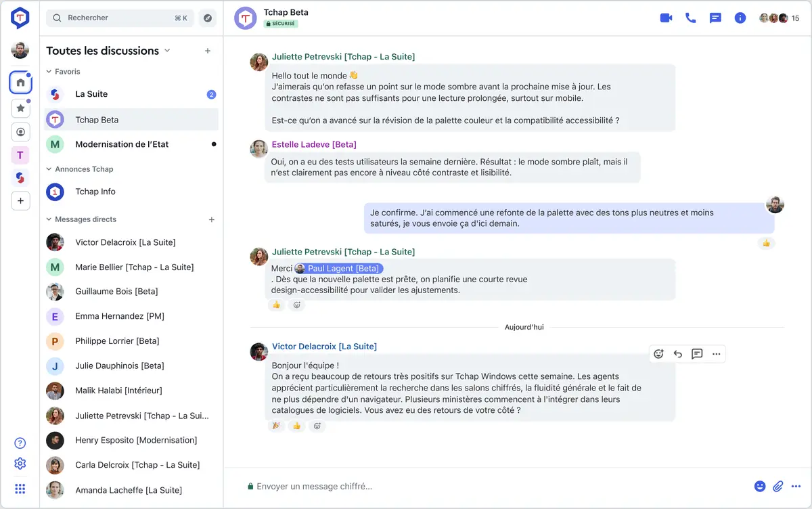The height and width of the screenshot is (509, 812).
Task: Open chat with Juliette Petrevski in sidebar
Action: [131, 416]
